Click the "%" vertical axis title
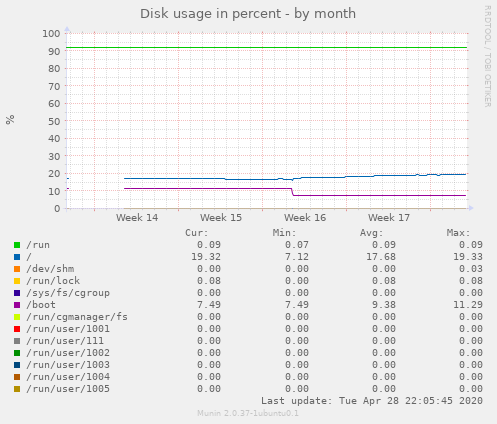 point(10,120)
